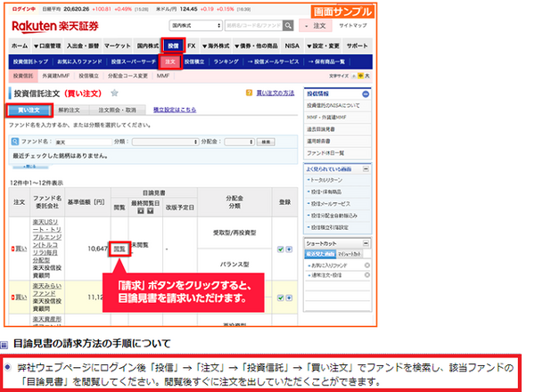Viewport: 535px width, 392px height.
Task: Set 文字サイズ to large (大)
Action: pos(367,76)
